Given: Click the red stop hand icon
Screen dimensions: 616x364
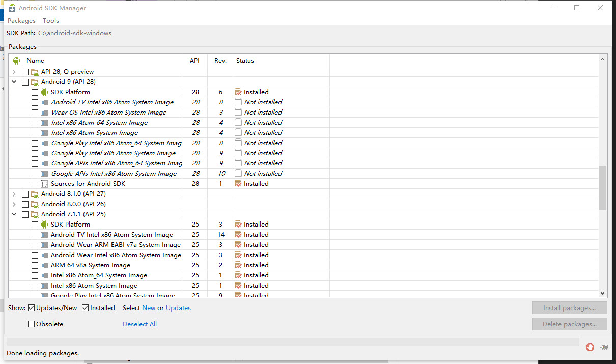Looking at the screenshot, I should tap(590, 347).
